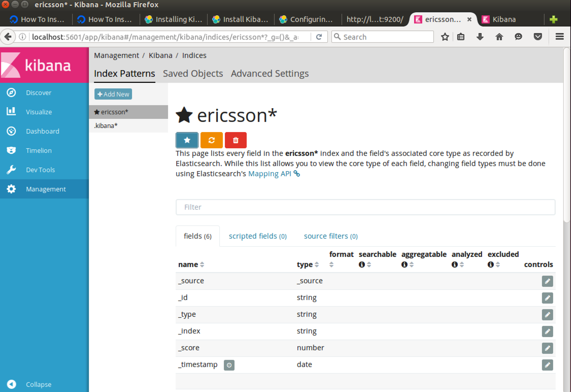The width and height of the screenshot is (571, 392).
Task: Edit the _score field
Action: [x=547, y=348]
